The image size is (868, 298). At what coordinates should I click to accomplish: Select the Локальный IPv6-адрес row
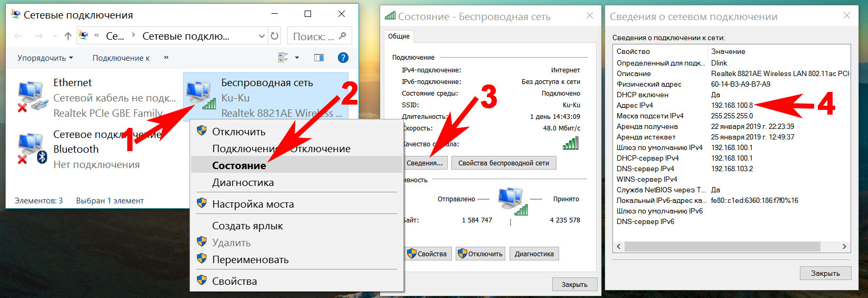pyautogui.click(x=732, y=200)
